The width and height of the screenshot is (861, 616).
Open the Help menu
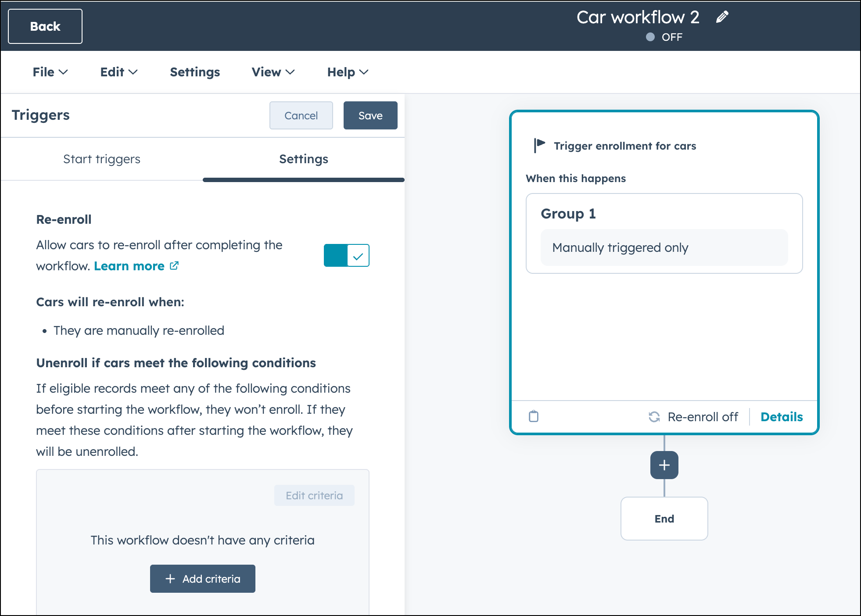[x=348, y=72]
